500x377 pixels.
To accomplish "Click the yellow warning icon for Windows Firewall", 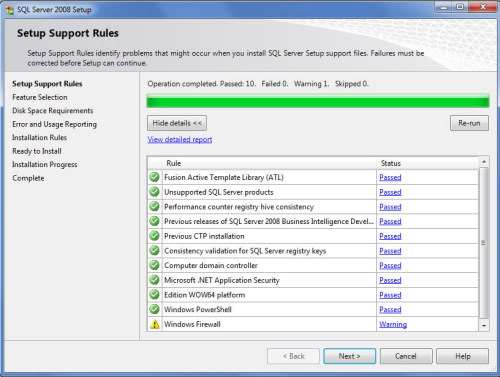I will pos(155,324).
